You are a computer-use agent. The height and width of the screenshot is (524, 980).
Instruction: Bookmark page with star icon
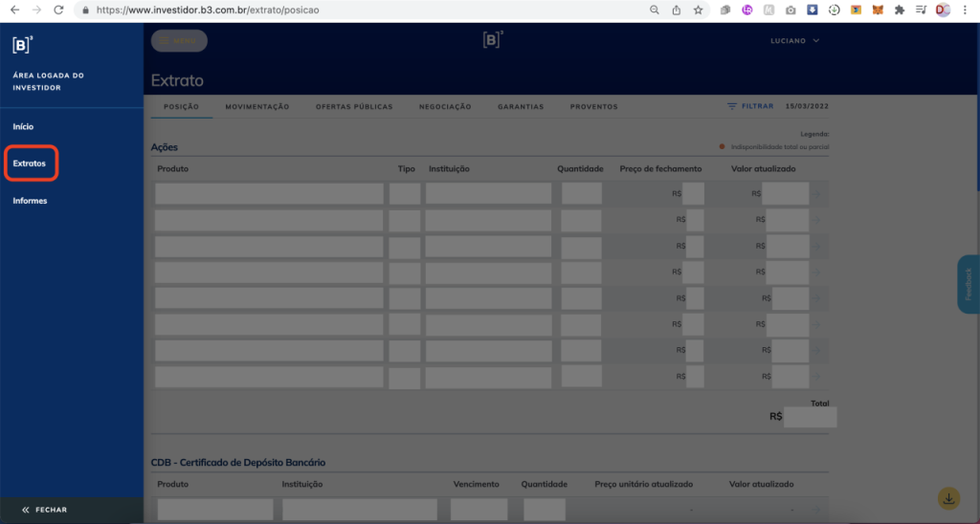[x=698, y=10]
